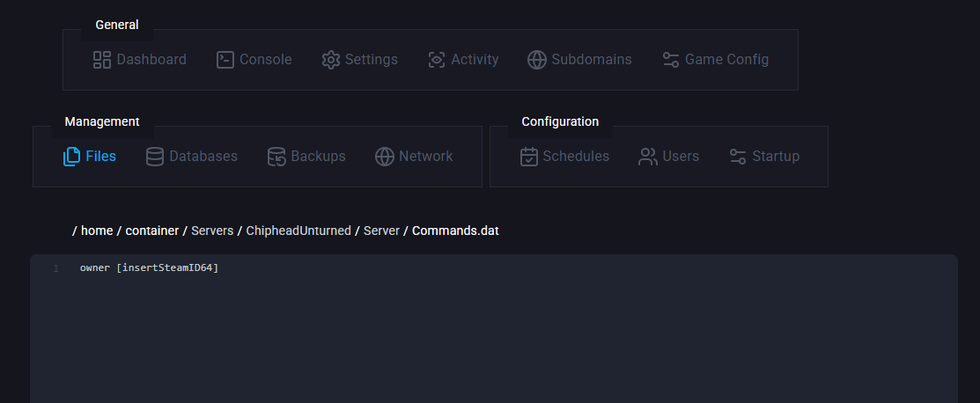Image resolution: width=980 pixels, height=403 pixels.
Task: Open the container breadcrumb folder
Action: click(153, 231)
